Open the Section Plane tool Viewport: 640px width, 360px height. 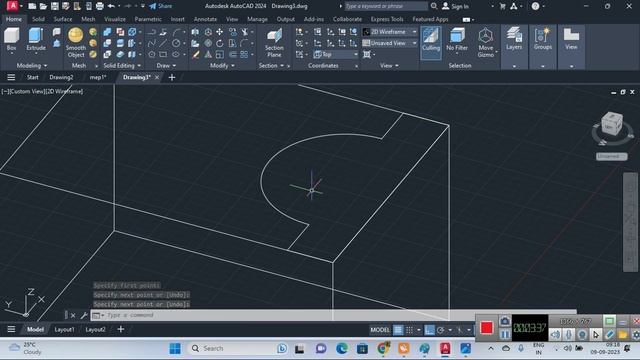pyautogui.click(x=274, y=42)
